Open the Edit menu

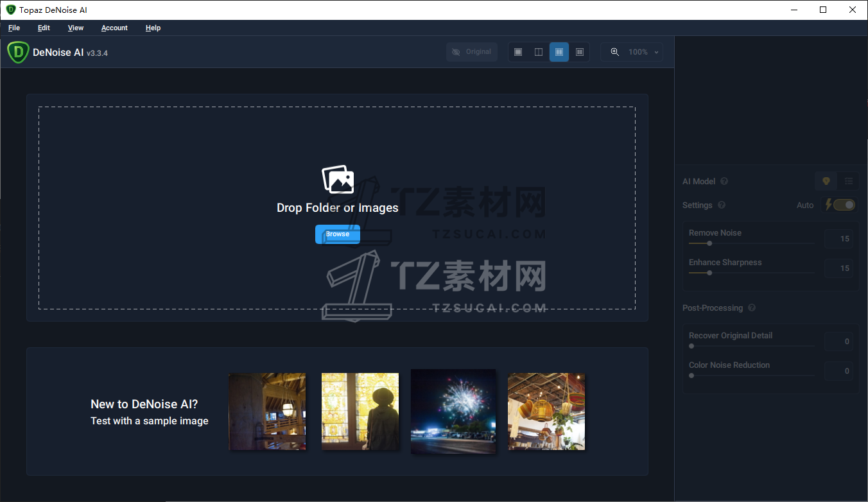[x=44, y=28]
